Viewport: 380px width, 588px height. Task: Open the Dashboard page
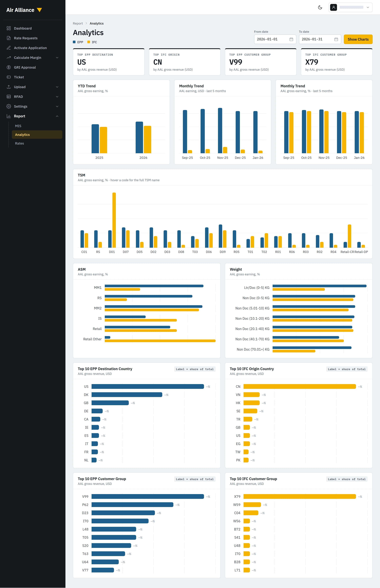33,28
